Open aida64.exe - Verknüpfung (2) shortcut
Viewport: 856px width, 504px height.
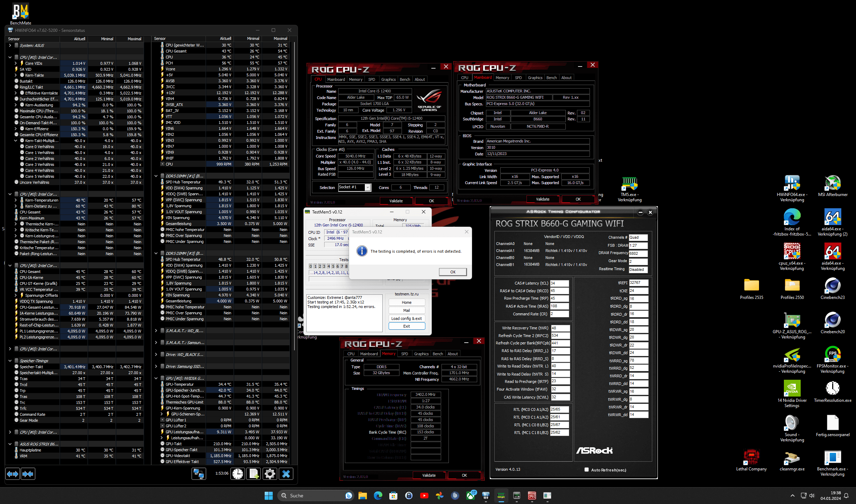pyautogui.click(x=833, y=223)
